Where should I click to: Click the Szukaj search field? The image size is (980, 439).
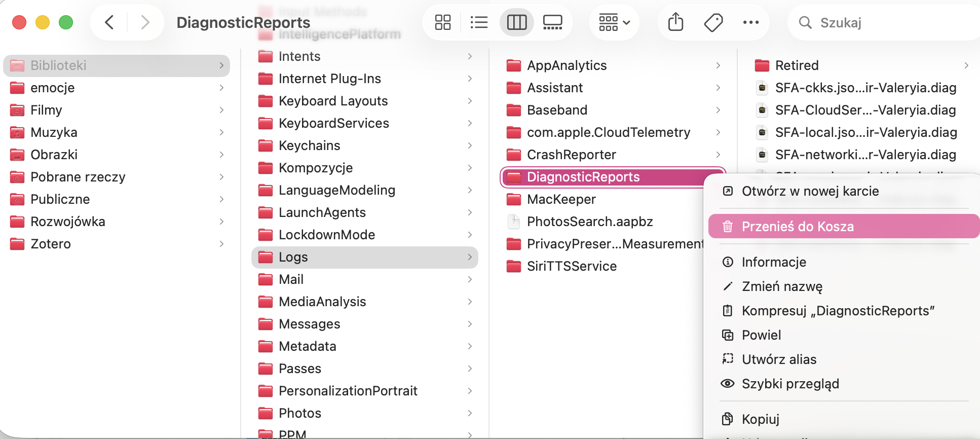(x=884, y=22)
